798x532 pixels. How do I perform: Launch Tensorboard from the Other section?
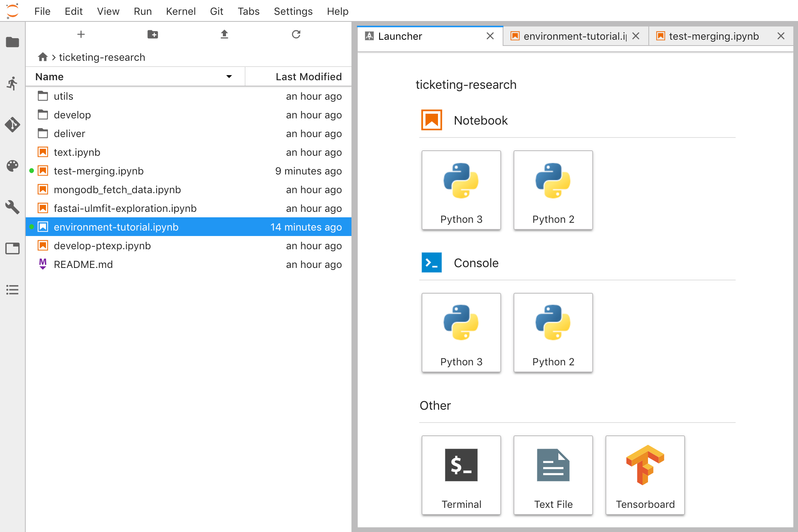pos(645,475)
